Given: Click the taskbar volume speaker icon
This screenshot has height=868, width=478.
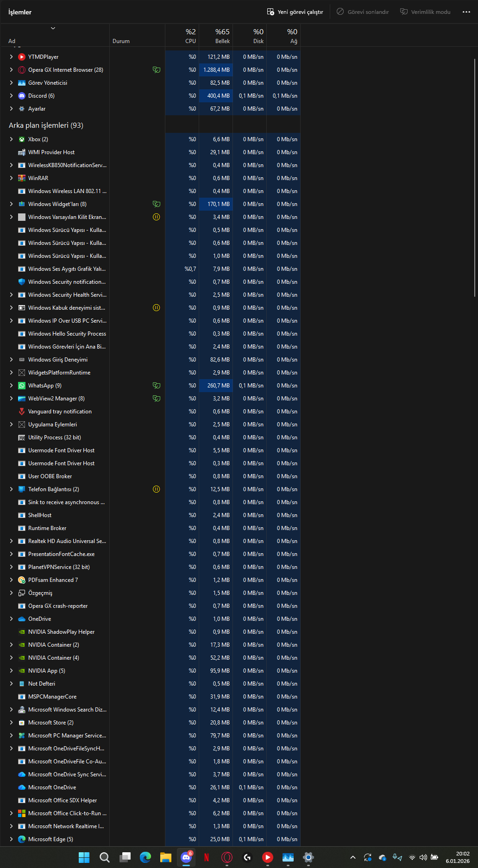Looking at the screenshot, I should [x=423, y=857].
